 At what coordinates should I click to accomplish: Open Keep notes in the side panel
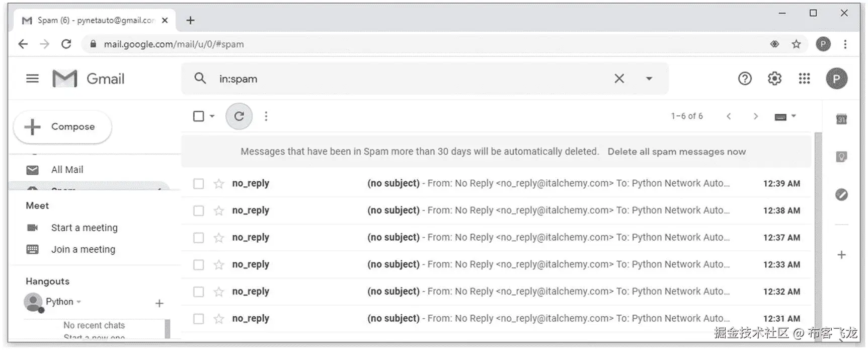841,157
